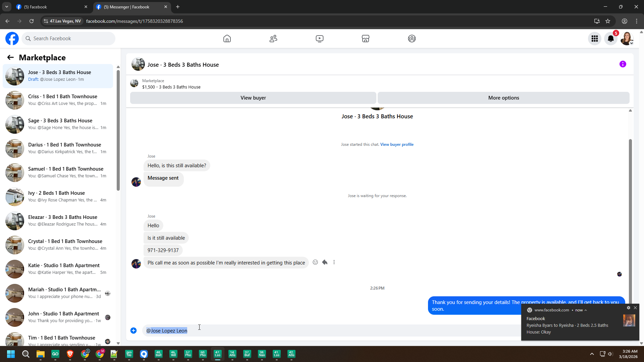The image size is (644, 362).
Task: Open the tab search dropdown arrow
Action: pos(6,7)
